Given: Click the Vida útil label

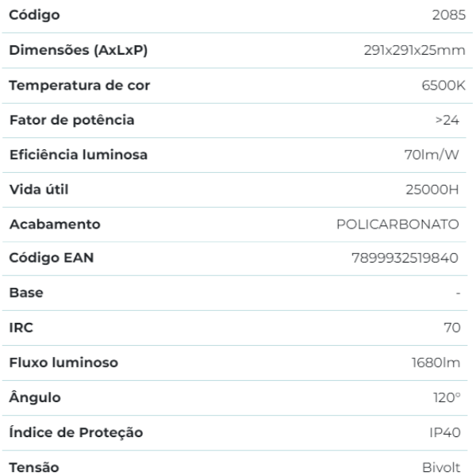Looking at the screenshot, I should pyautogui.click(x=38, y=189).
